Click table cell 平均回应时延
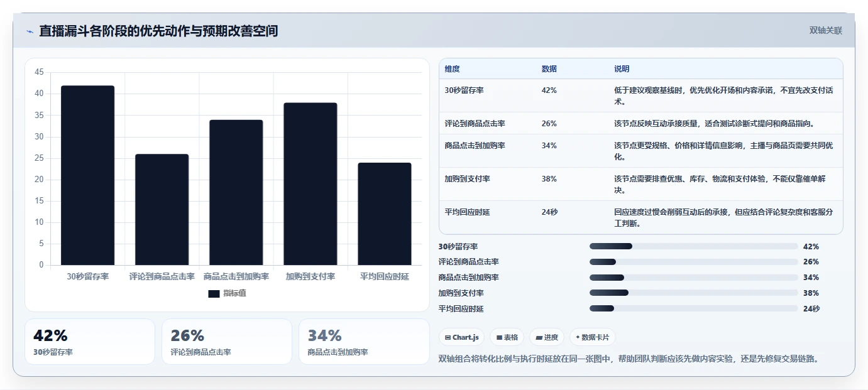This screenshot has width=868, height=390. pyautogui.click(x=467, y=212)
